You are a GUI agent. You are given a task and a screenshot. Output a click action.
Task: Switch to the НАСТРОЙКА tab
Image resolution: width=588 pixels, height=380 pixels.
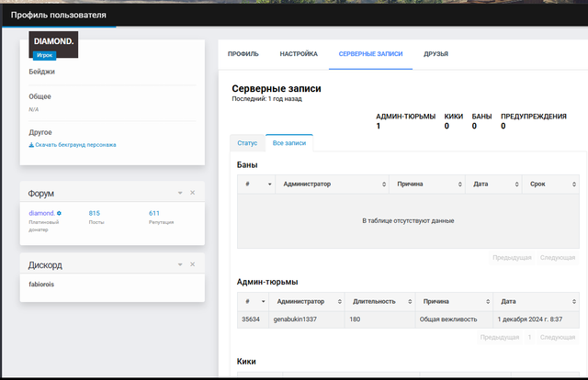pyautogui.click(x=299, y=54)
